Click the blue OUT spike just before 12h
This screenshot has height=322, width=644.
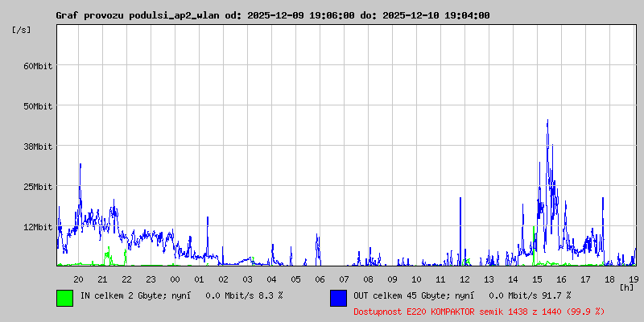460,230
